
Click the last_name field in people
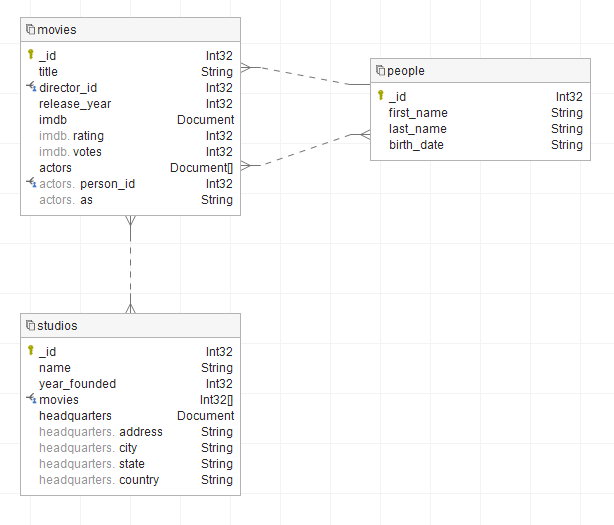tap(417, 129)
